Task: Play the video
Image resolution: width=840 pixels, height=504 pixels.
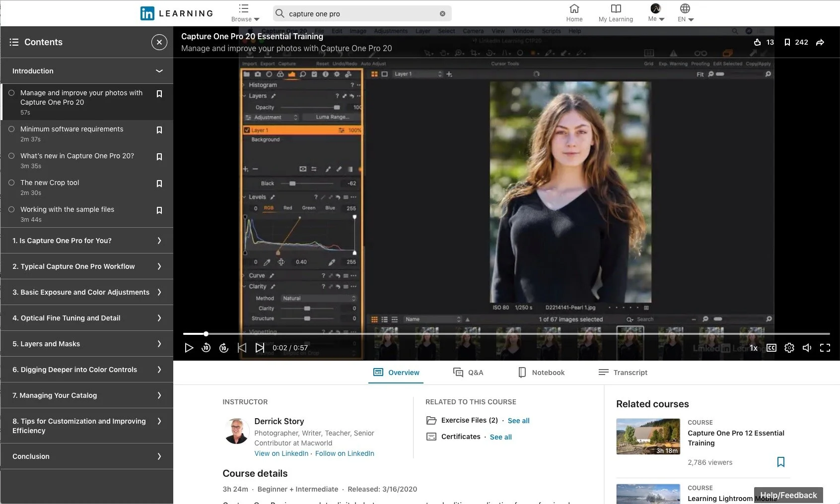Action: click(189, 348)
